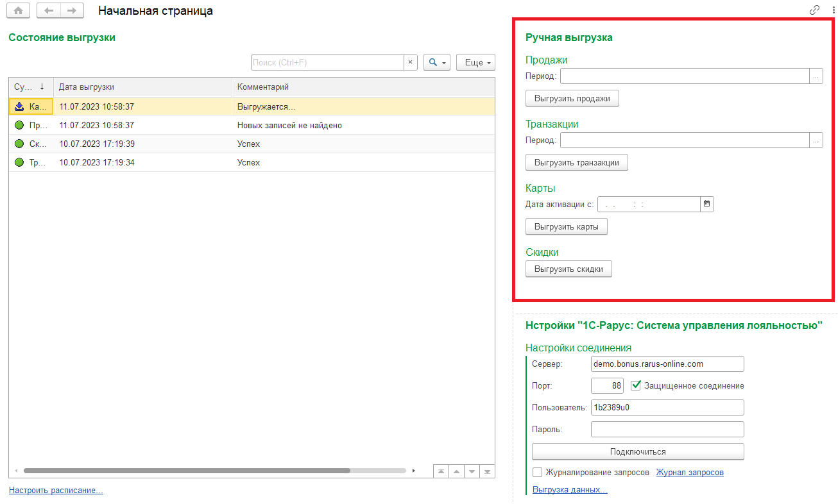This screenshot has height=504, width=838.
Task: Open magnifier search dropdown
Action: pyautogui.click(x=438, y=62)
